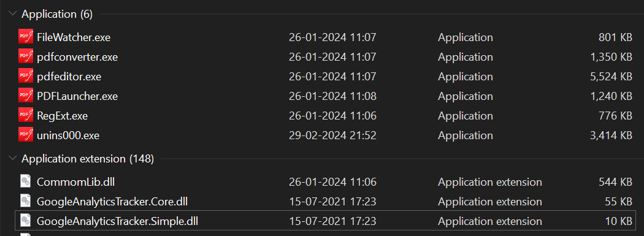The width and height of the screenshot is (644, 236).
Task: Click the 5,524 KB size entry
Action: coord(611,77)
